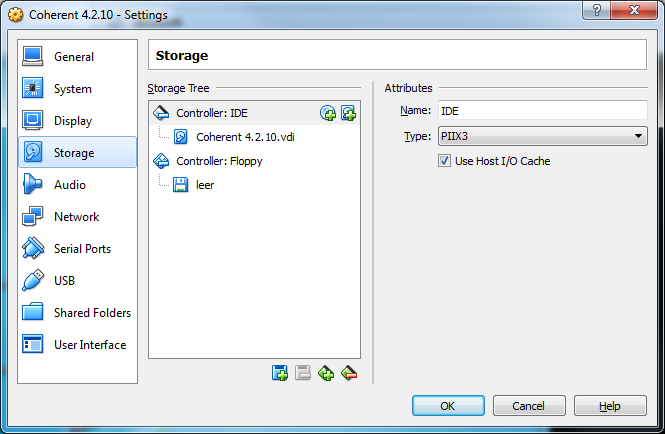Click the add storage attachment icon below the tree
This screenshot has width=665, height=434.
[280, 373]
